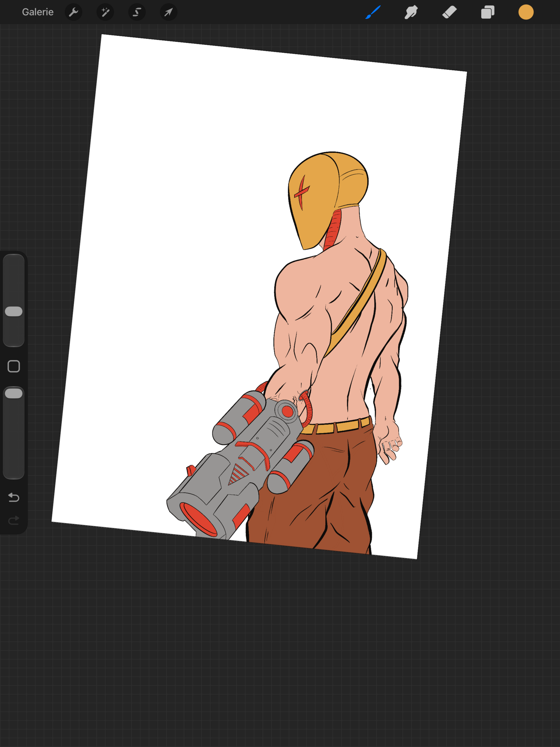
Task: Open the Adjustments magic wand menu
Action: point(105,12)
